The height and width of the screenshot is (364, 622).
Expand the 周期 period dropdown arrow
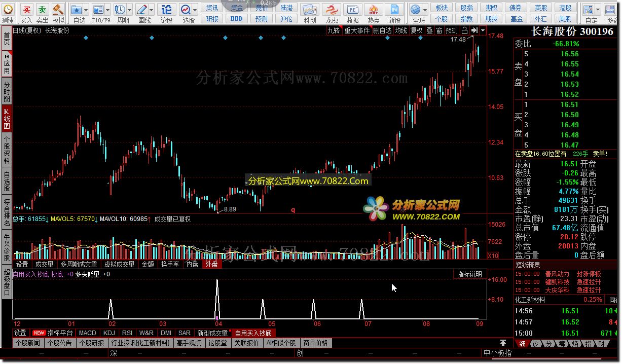coord(130,9)
